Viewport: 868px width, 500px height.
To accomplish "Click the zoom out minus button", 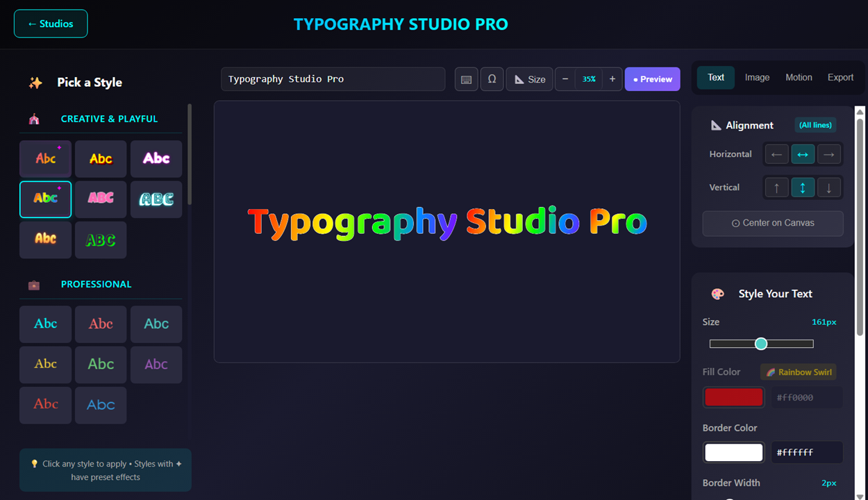I will pyautogui.click(x=565, y=79).
